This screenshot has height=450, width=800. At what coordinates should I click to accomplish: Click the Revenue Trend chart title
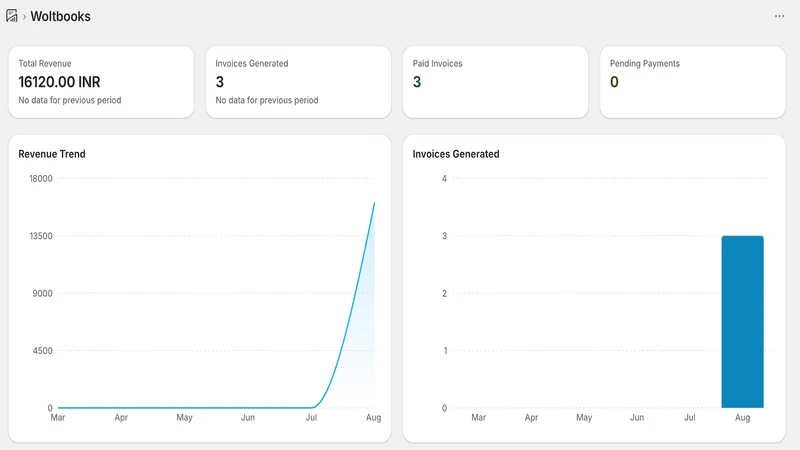[52, 154]
